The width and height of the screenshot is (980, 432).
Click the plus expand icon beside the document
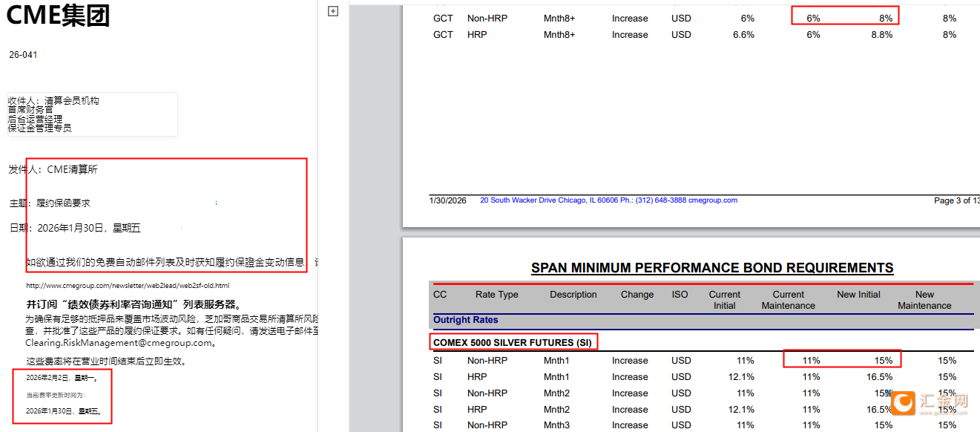coord(333,11)
